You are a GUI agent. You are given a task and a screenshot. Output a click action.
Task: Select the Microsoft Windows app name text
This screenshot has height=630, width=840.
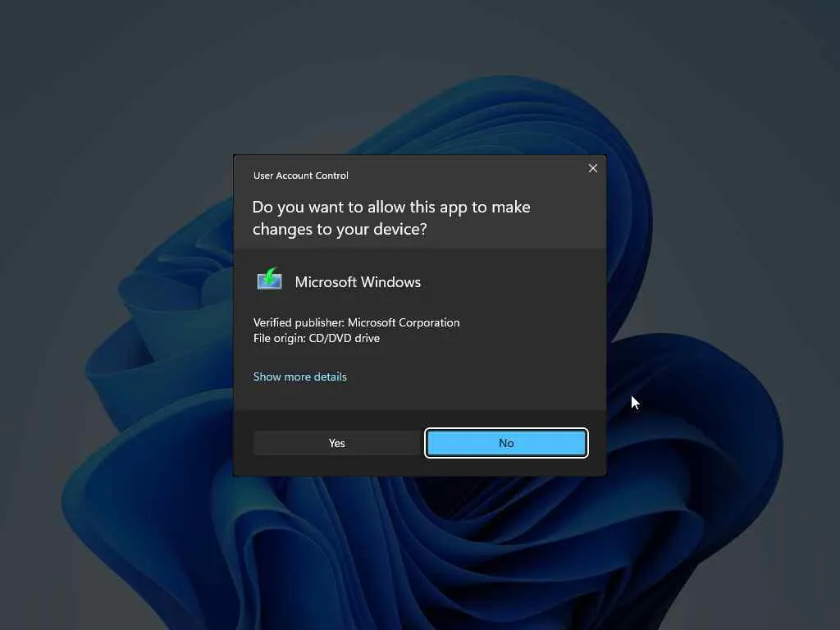point(358,282)
